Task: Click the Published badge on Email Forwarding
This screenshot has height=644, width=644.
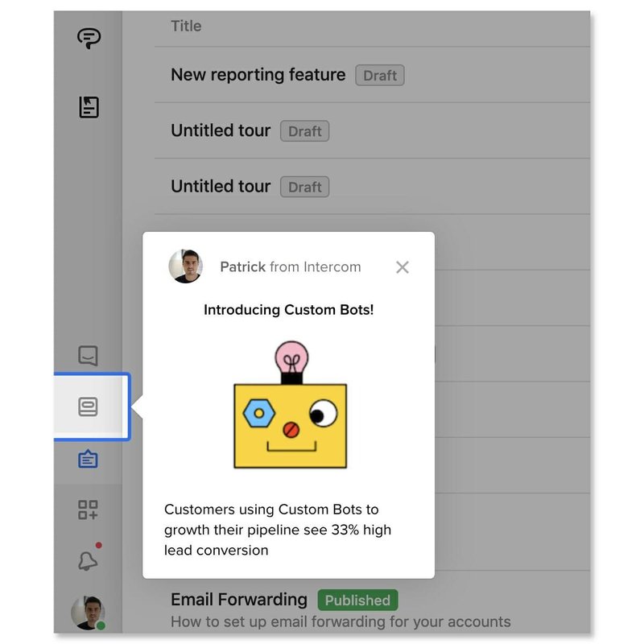Action: tap(358, 601)
